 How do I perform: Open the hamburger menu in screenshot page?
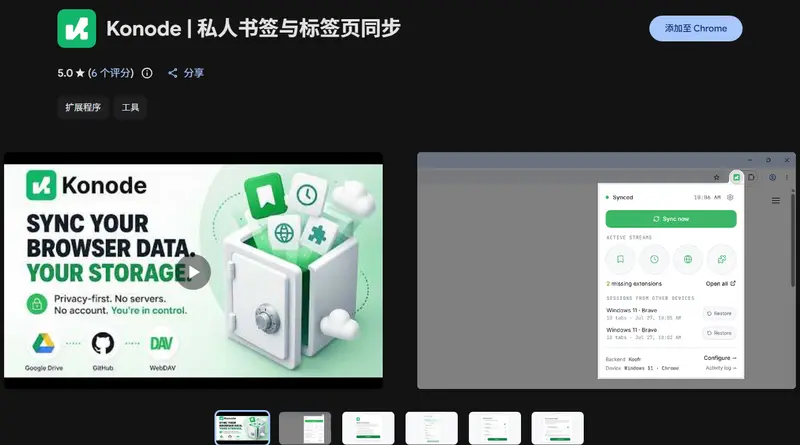776,201
